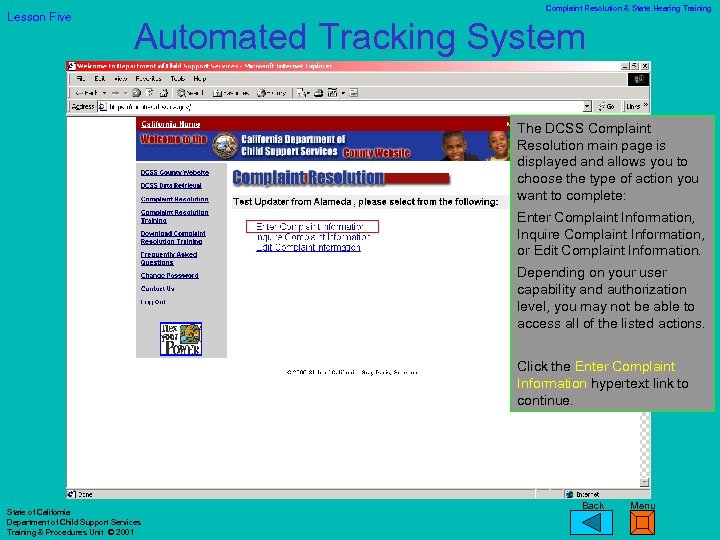Open the California Home link
The image size is (720, 540).
coord(170,124)
